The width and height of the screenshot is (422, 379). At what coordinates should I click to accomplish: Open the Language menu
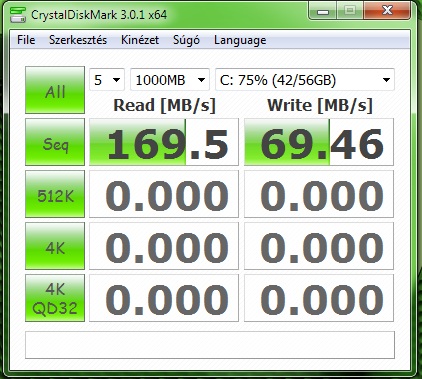pos(240,40)
